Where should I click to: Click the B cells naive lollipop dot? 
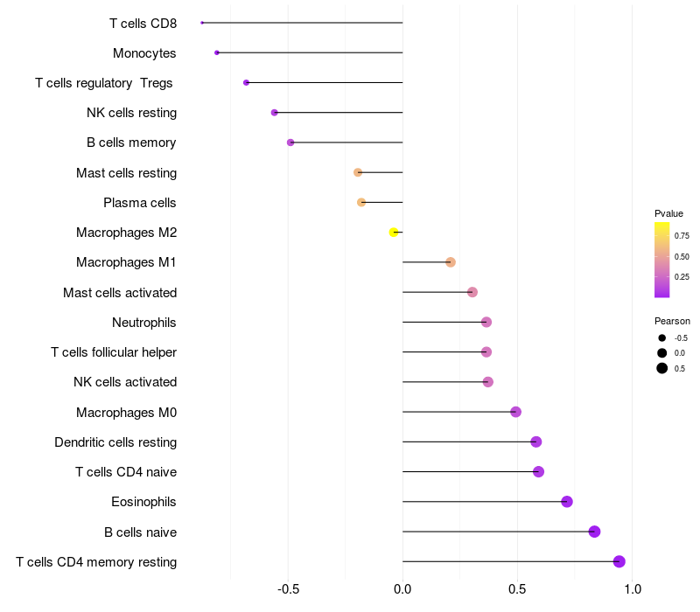(x=595, y=532)
